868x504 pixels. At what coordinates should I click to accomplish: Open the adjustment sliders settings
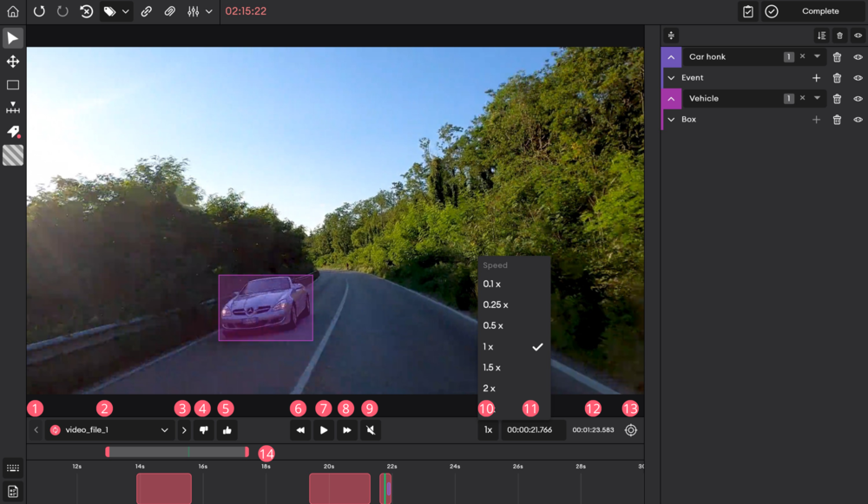coord(194,11)
